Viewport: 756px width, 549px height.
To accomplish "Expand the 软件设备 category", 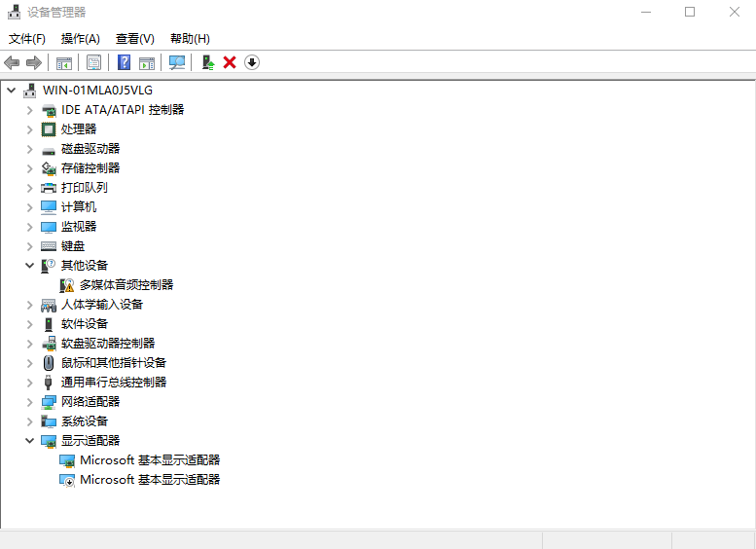I will 30,324.
